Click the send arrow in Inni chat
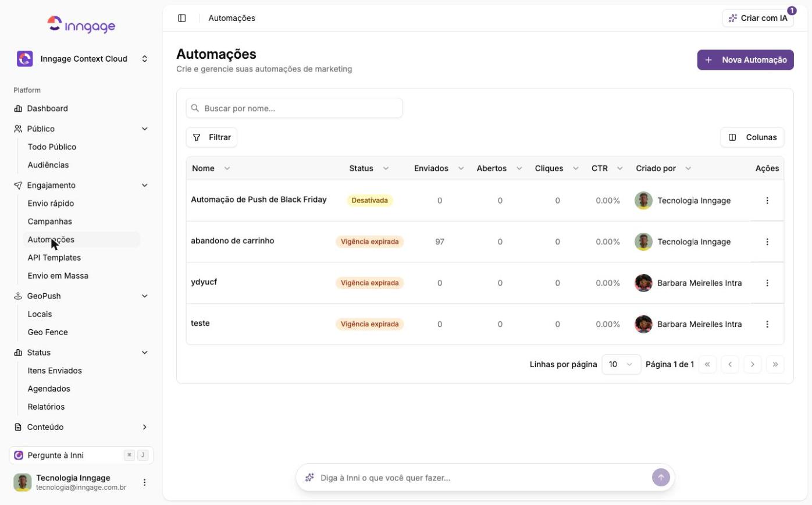This screenshot has height=505, width=812. 661,478
